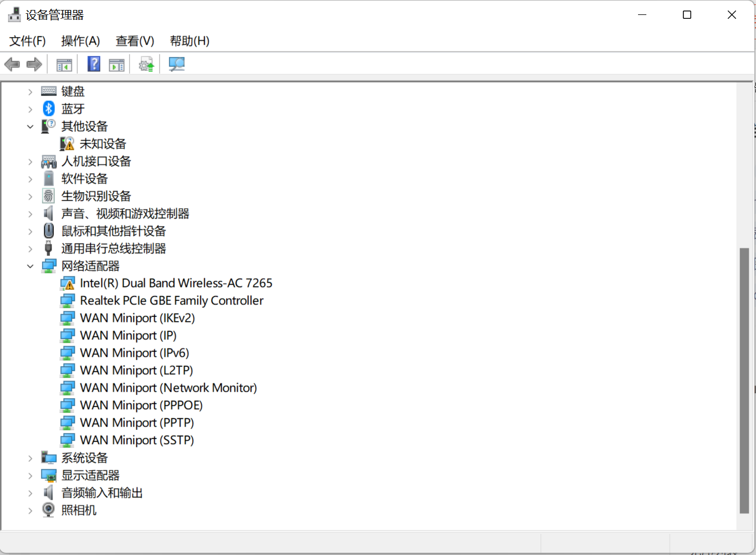Open Help via blue question-mark icon
This screenshot has height=555, width=756.
tap(94, 64)
